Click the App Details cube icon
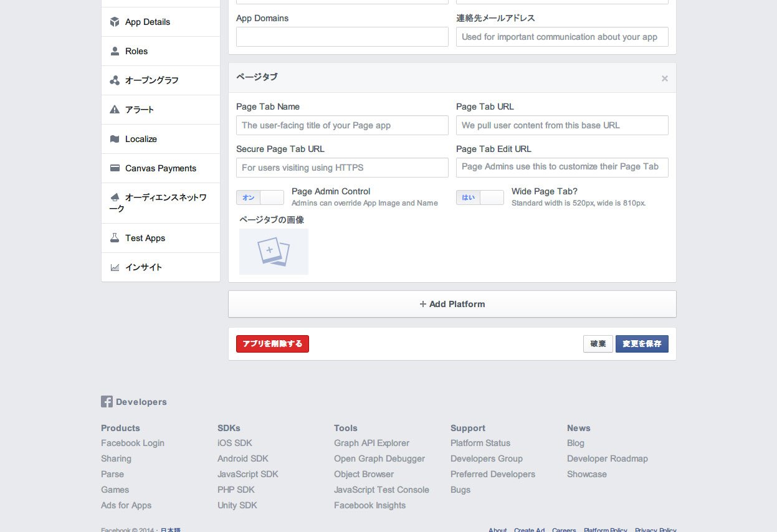Viewport: 777px width, 532px height. [115, 22]
